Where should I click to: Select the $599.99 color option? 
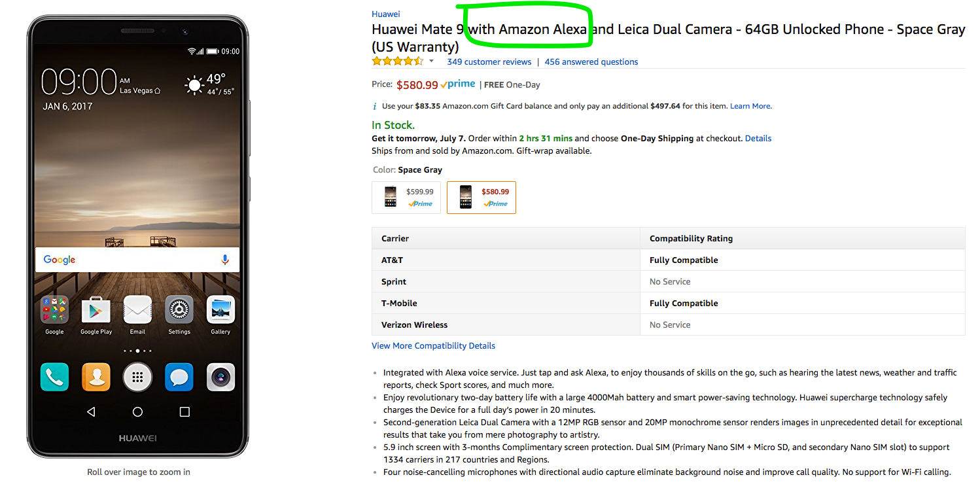click(406, 198)
